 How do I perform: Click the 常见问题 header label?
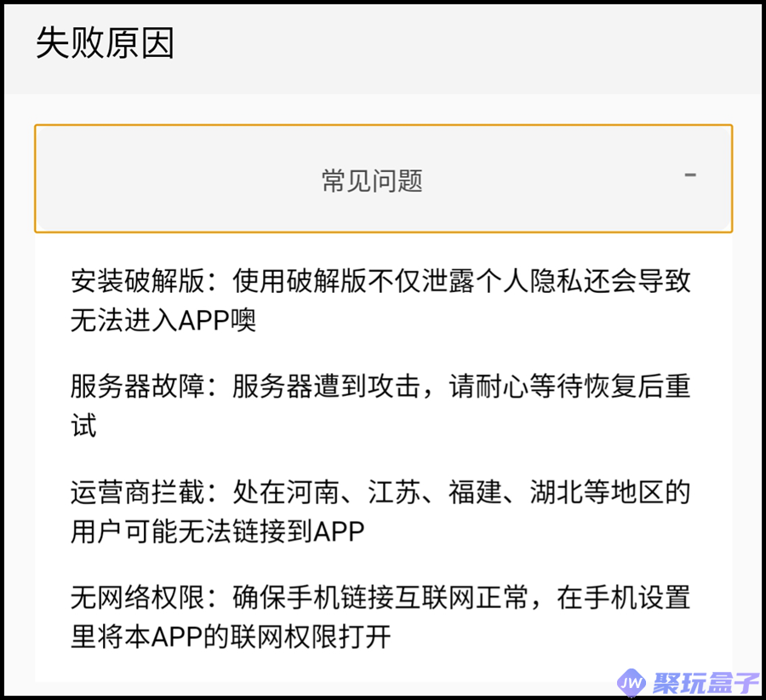pyautogui.click(x=372, y=181)
